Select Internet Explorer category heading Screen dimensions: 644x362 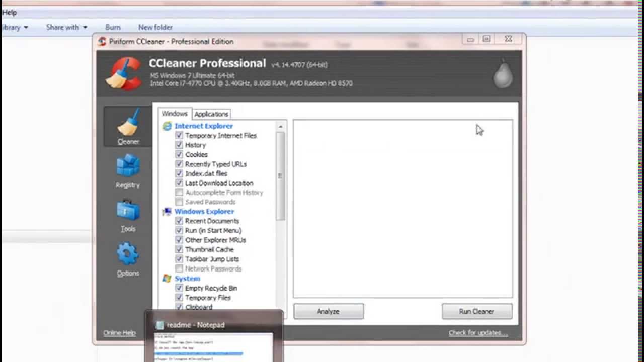[204, 126]
